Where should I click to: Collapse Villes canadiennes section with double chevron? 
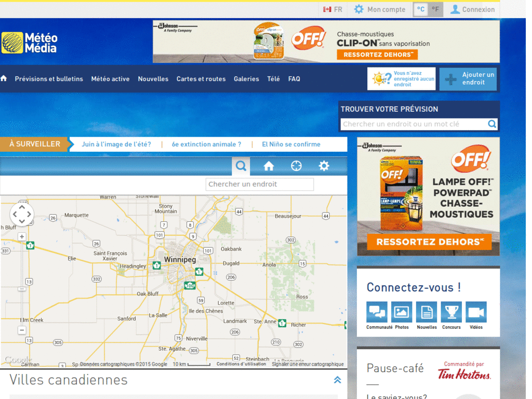point(337,380)
